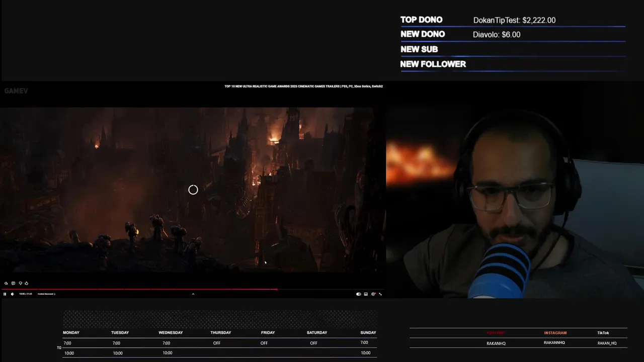
Task: Click Friday's OFF entry
Action: (264, 343)
